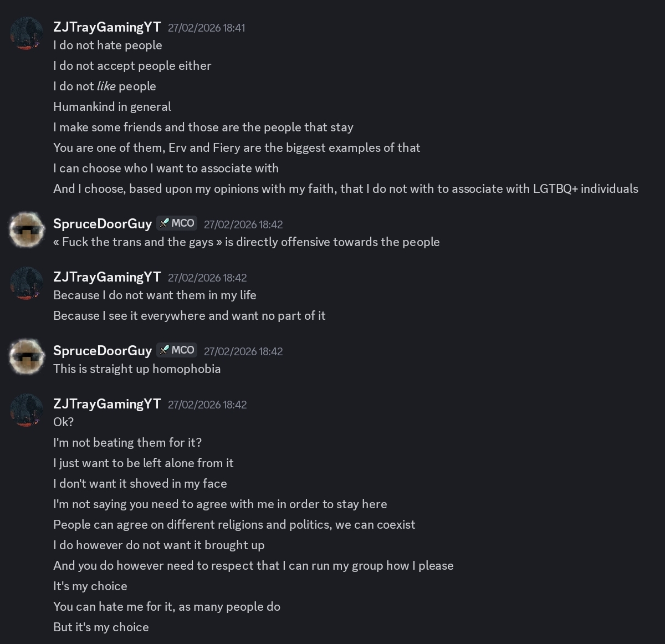
Task: Click ZJTrayGamingYT's avatar next to "Because I do not want them"
Action: point(27,283)
